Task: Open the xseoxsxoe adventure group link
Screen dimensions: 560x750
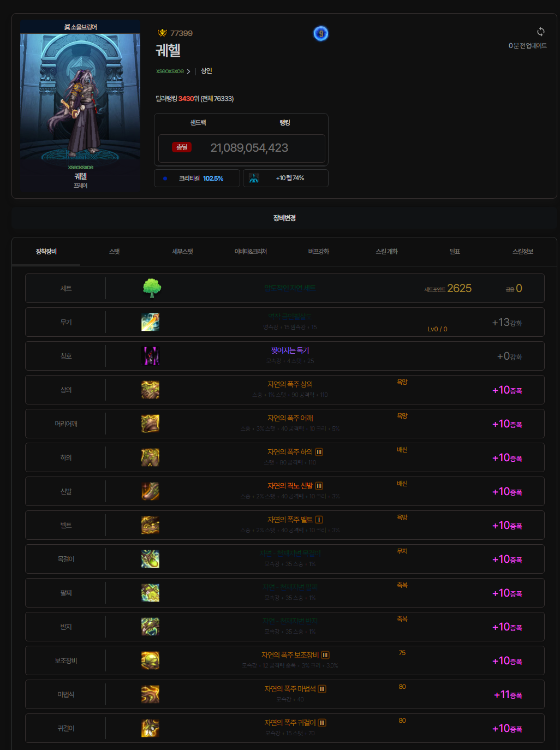Action: pyautogui.click(x=170, y=72)
